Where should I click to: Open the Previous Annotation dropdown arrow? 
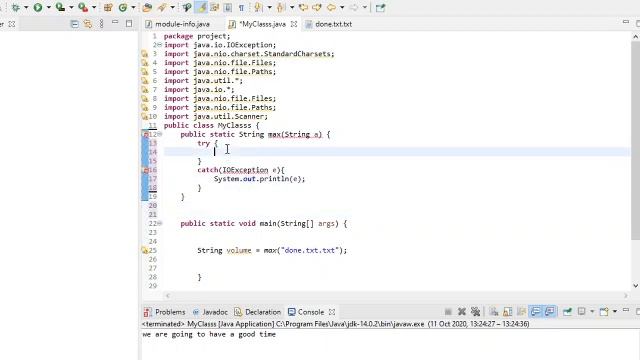point(292,7)
